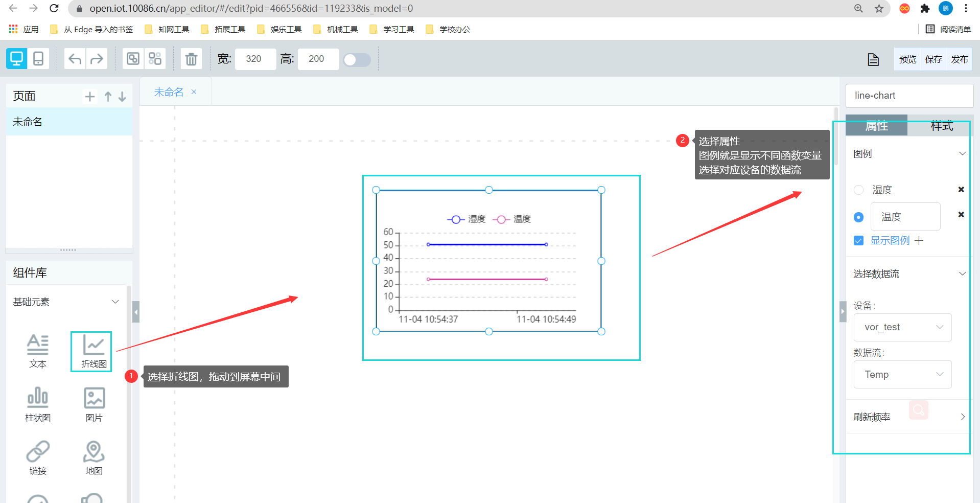Collapse the right properties panel handle

(843, 311)
